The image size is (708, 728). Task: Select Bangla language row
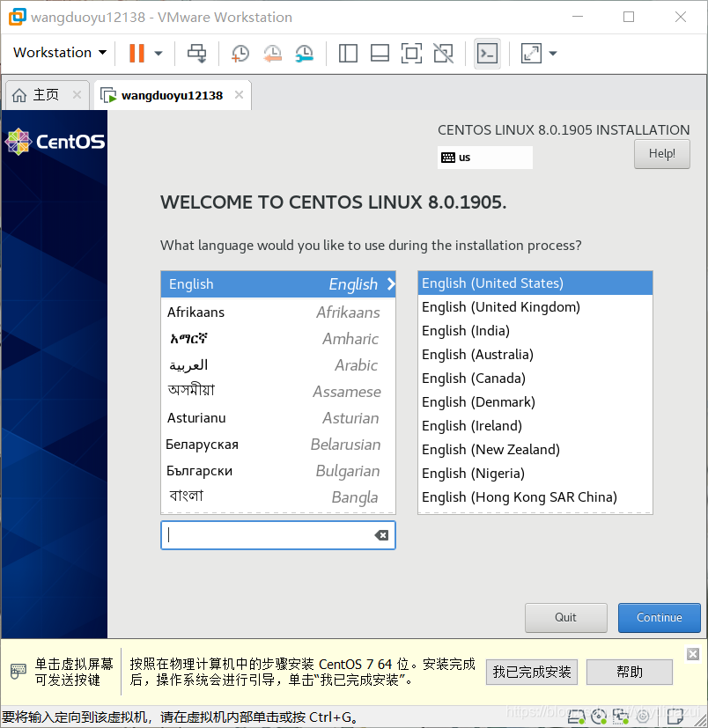[x=278, y=497]
